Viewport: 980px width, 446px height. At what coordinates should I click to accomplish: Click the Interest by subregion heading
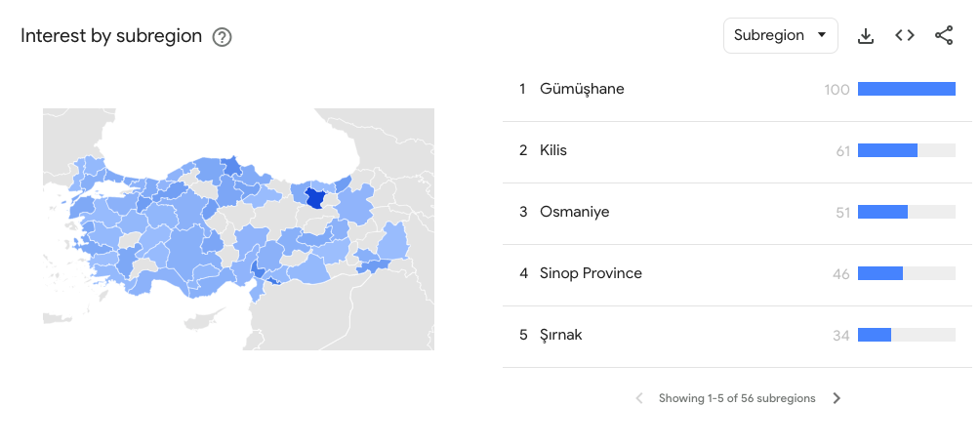tap(111, 36)
